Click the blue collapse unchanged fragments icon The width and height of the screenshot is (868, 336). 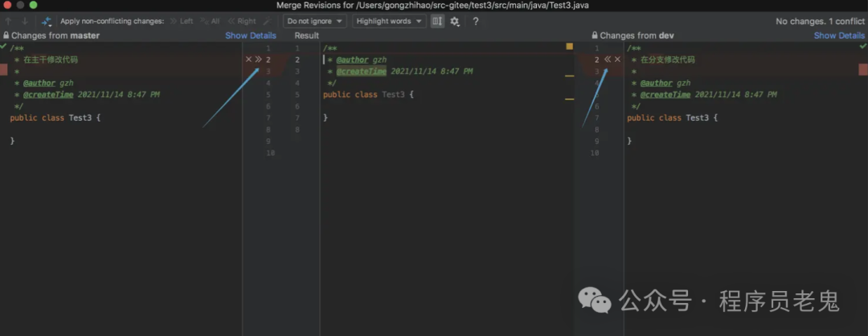click(x=47, y=22)
